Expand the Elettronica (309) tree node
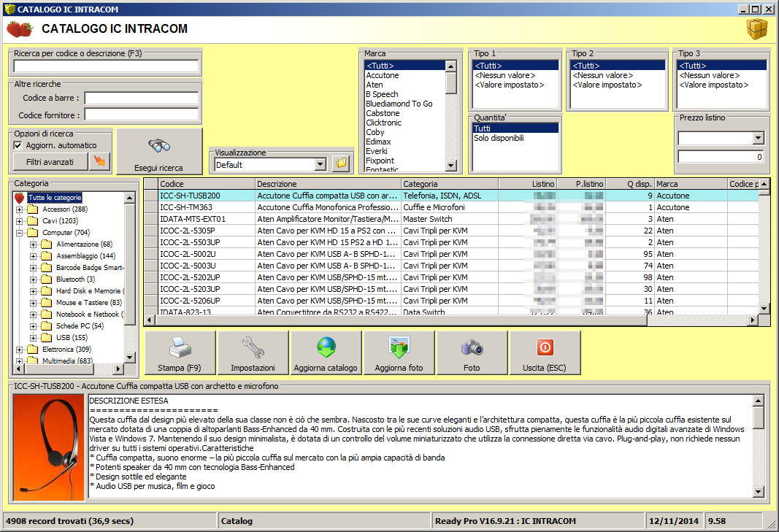779x532 pixels. click(x=19, y=350)
